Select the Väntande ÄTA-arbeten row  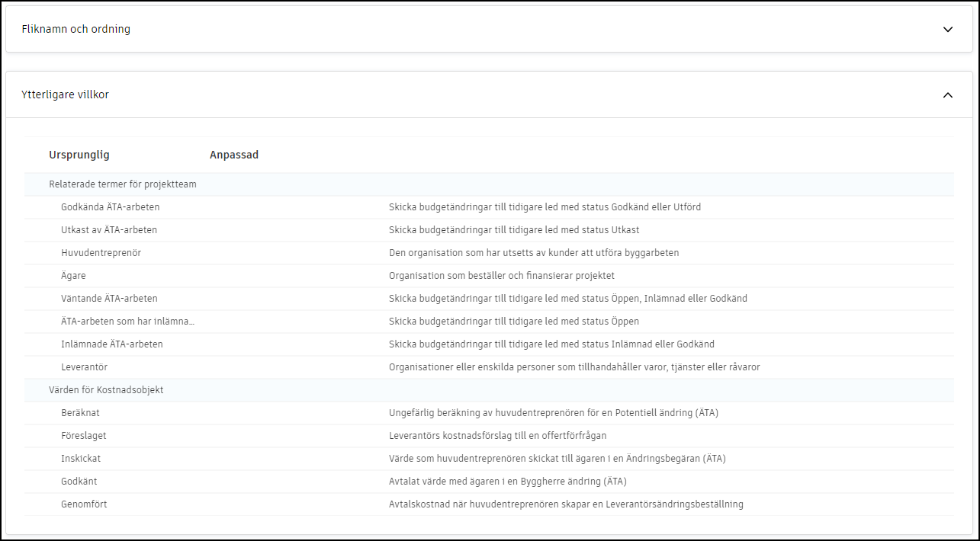point(110,299)
